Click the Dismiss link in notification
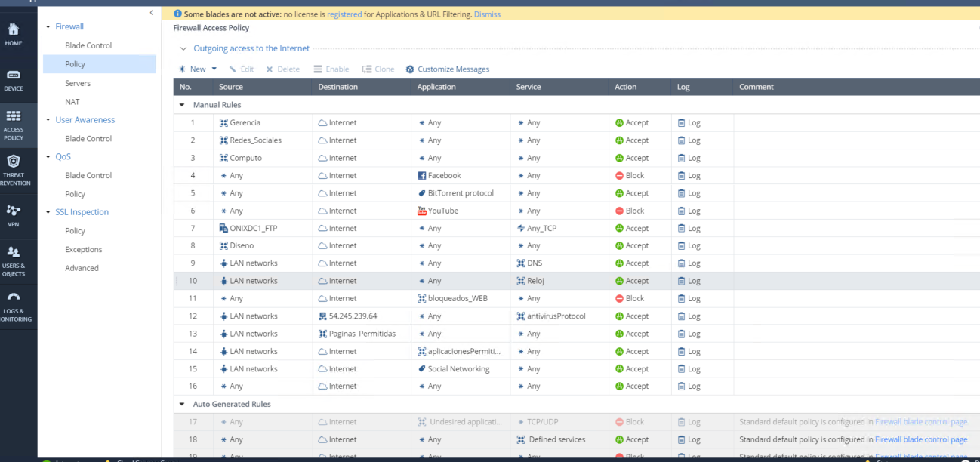The image size is (980, 462). [x=487, y=14]
